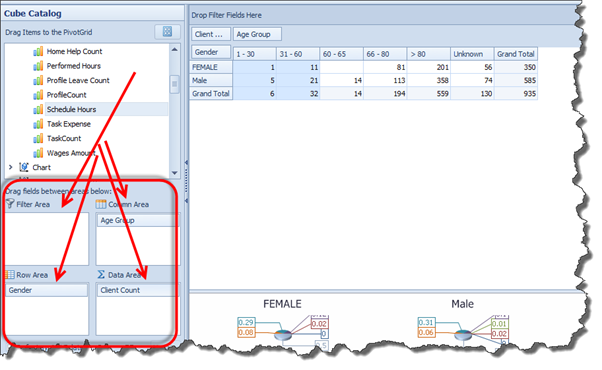Click the Male row header
Screen dimensions: 602x370
coord(211,80)
